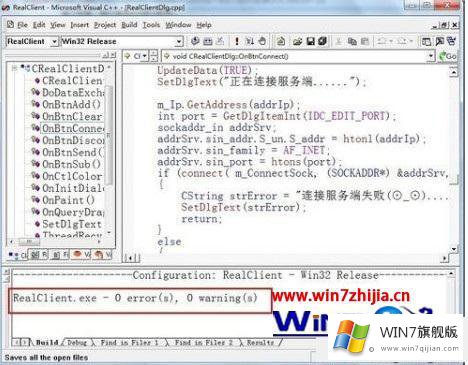Click the Copy toolbar icon
Image resolution: width=468 pixels, height=365 pixels.
click(x=352, y=41)
